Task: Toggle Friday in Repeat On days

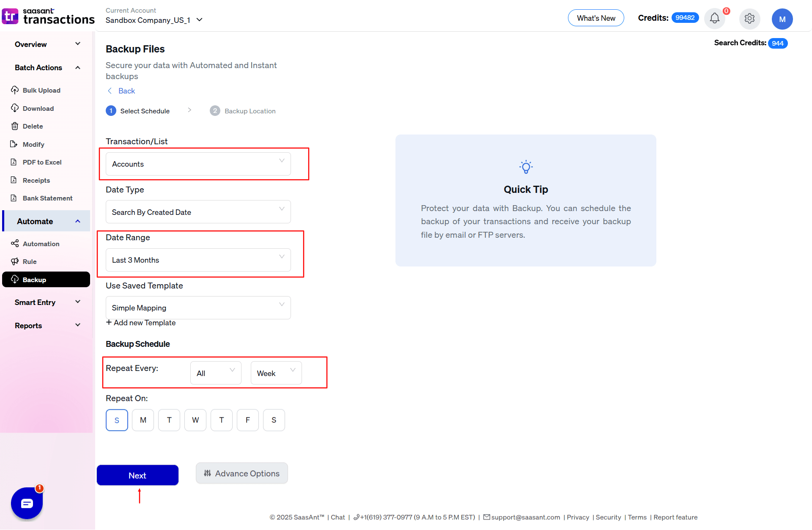Action: (x=248, y=420)
